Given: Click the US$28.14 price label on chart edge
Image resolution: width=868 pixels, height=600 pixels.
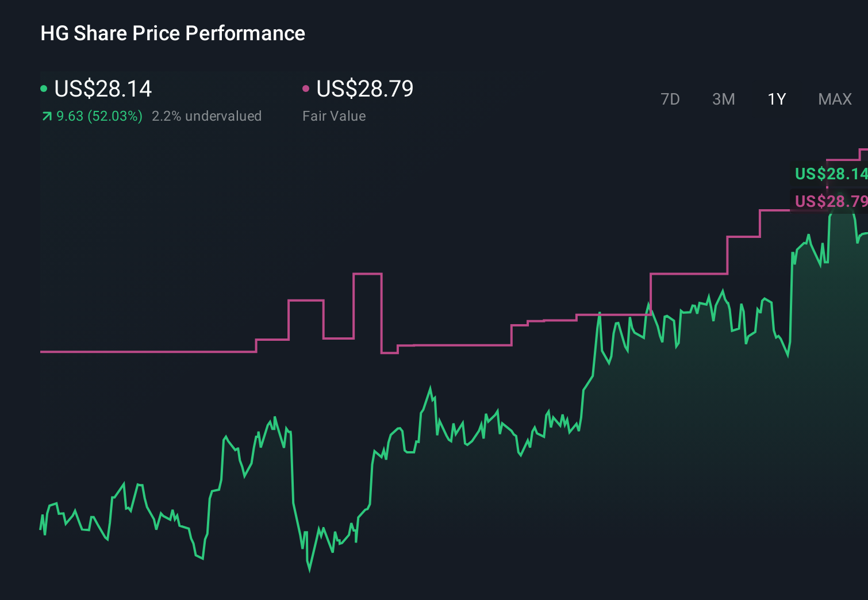Looking at the screenshot, I should (830, 174).
